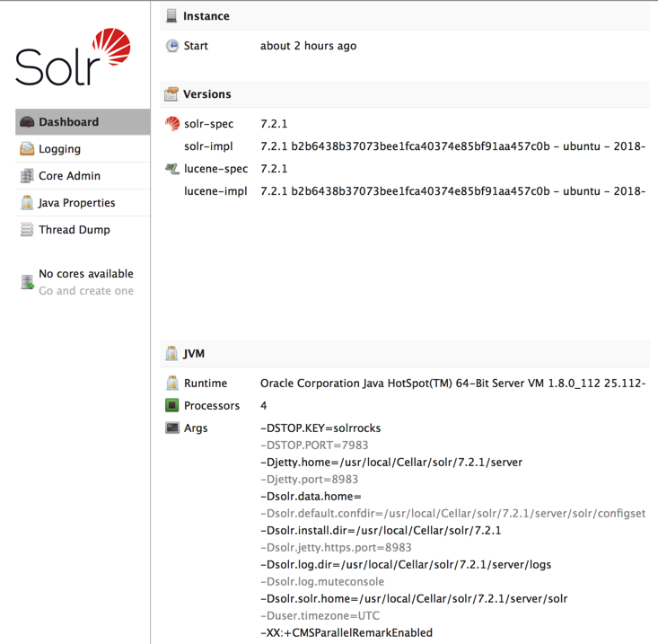The width and height of the screenshot is (658, 644).
Task: Click the Solr logo
Action: tap(74, 58)
